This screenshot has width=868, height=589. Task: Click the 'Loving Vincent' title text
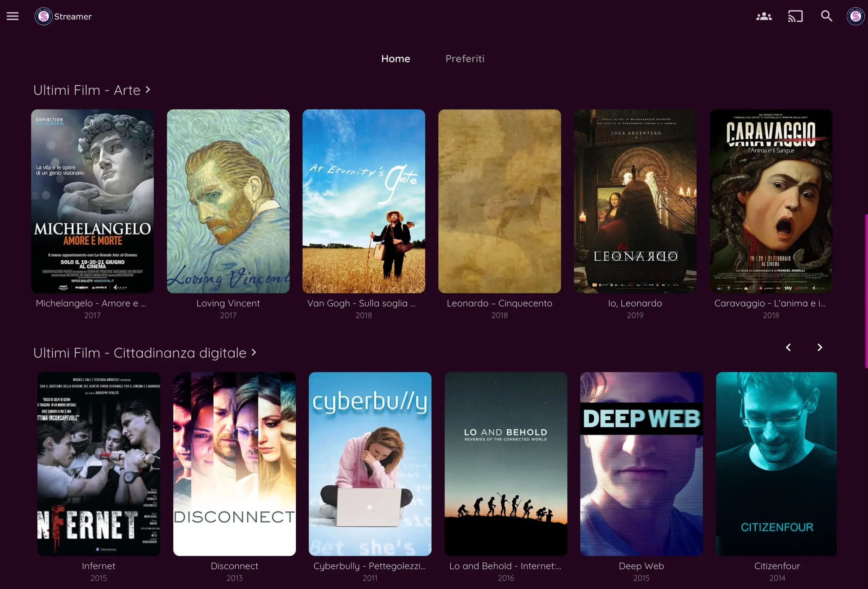point(228,303)
